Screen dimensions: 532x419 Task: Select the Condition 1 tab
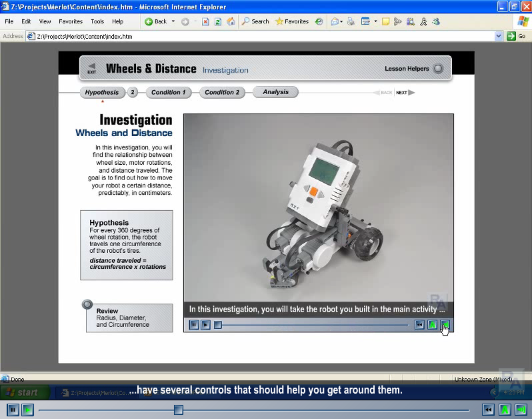click(x=168, y=92)
